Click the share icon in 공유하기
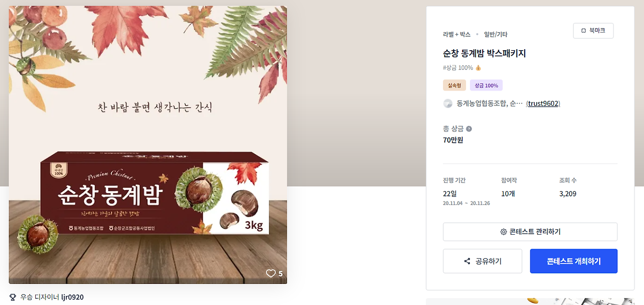 coord(467,261)
